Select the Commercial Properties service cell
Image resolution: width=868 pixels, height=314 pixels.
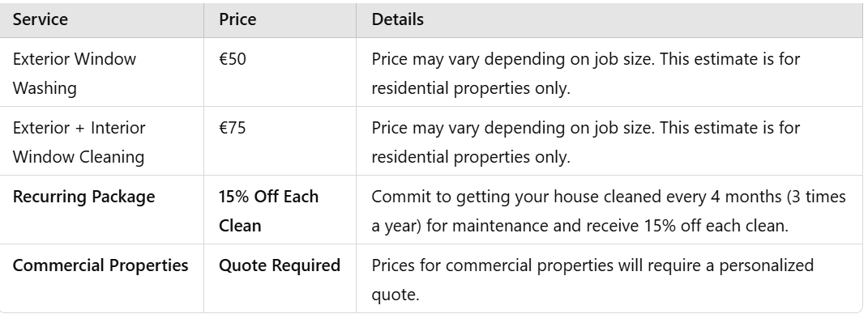[x=102, y=278]
